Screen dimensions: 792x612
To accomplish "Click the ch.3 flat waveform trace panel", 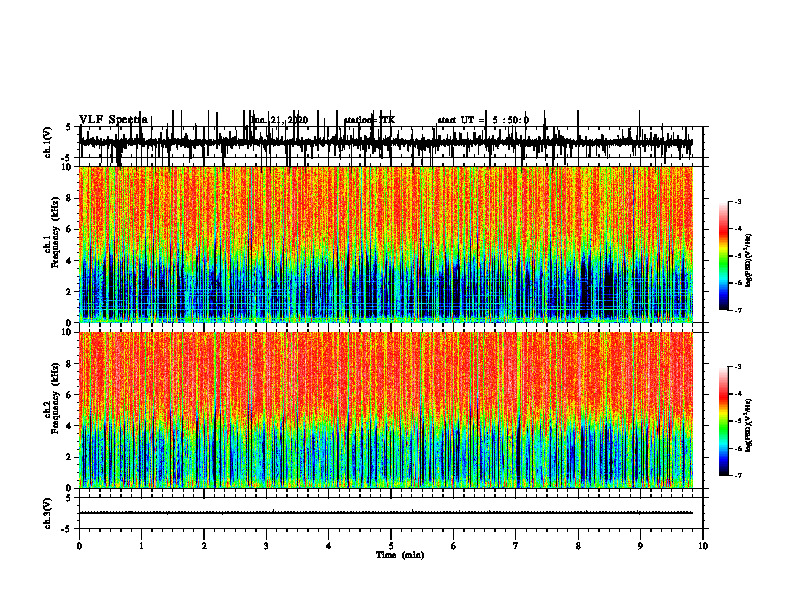I will 391,513.
